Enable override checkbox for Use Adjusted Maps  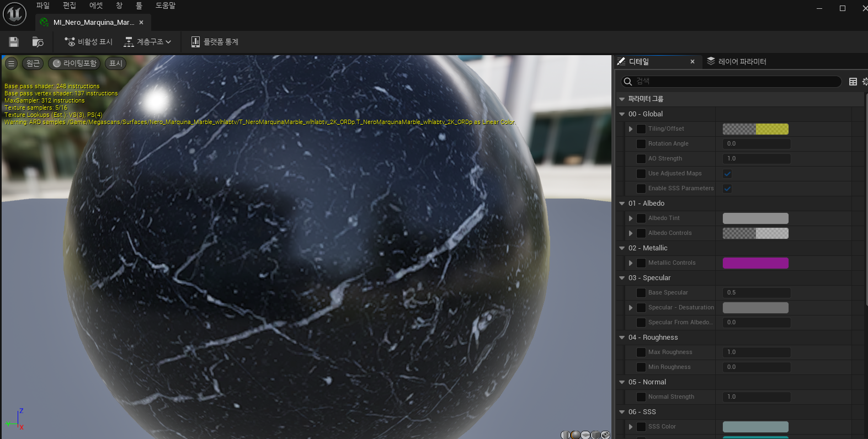[x=641, y=174]
